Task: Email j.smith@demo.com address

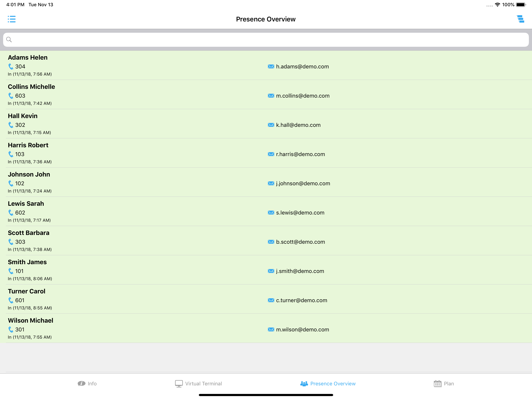Action: [300, 271]
